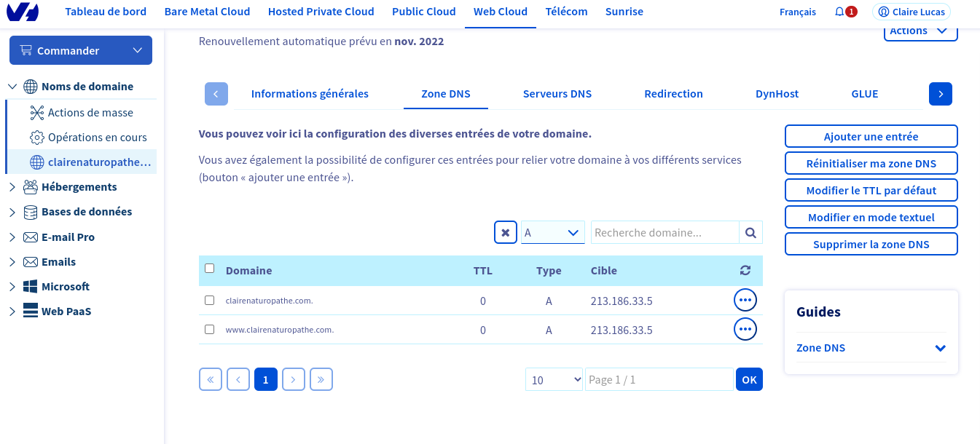Open actions menu for clairenaturopathe.com. row
Screen dimensions: 980x444
[x=745, y=300]
